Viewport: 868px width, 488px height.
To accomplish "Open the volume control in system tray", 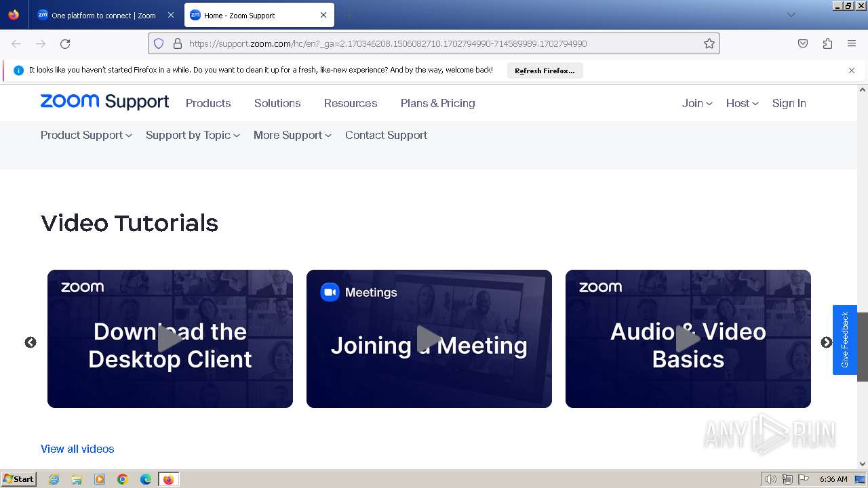I will pos(770,479).
